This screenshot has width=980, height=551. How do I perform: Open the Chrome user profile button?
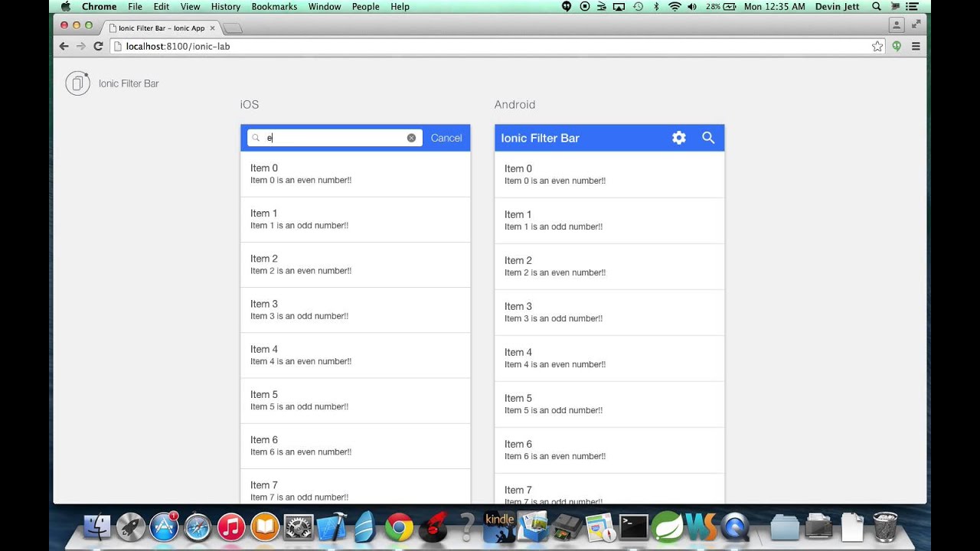click(x=896, y=25)
